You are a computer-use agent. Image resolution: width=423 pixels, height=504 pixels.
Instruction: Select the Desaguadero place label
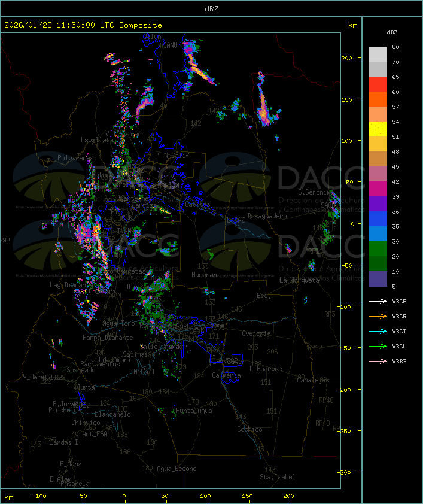click(267, 216)
